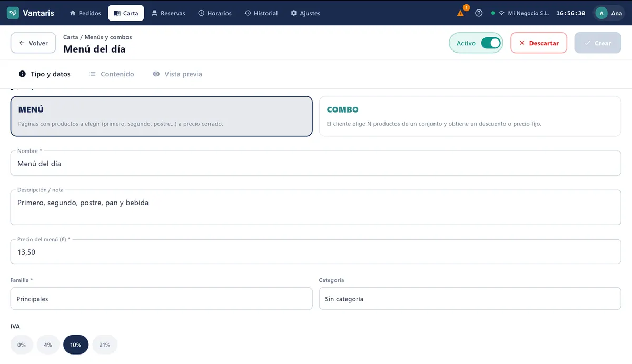The width and height of the screenshot is (632, 364).
Task: Select the 21% IVA option
Action: [105, 345]
